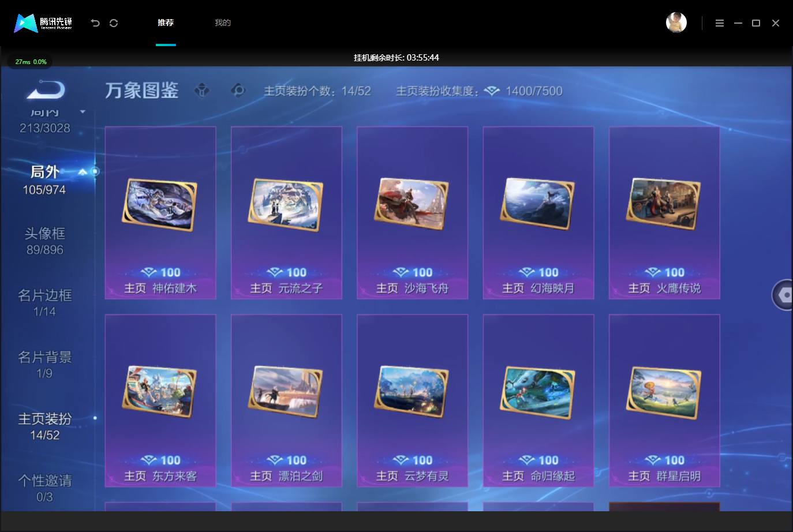The height and width of the screenshot is (532, 793).
Task: Click the 27ms 0.0% latency indicator
Action: pos(31,62)
